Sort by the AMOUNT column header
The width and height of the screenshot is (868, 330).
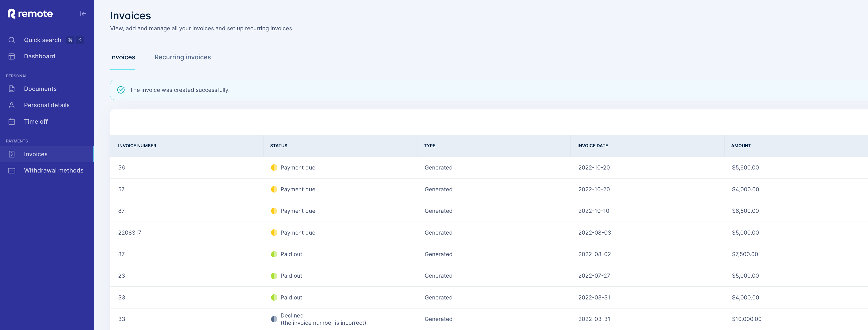[x=741, y=146]
